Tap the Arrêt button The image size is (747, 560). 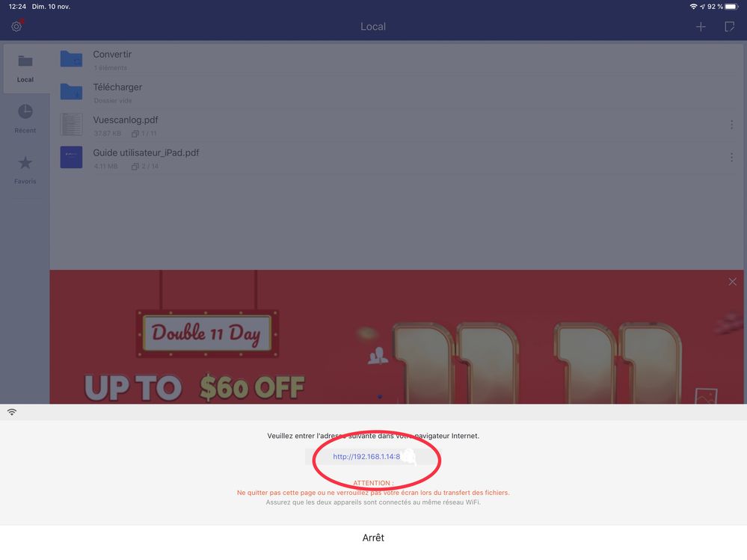coord(373,538)
